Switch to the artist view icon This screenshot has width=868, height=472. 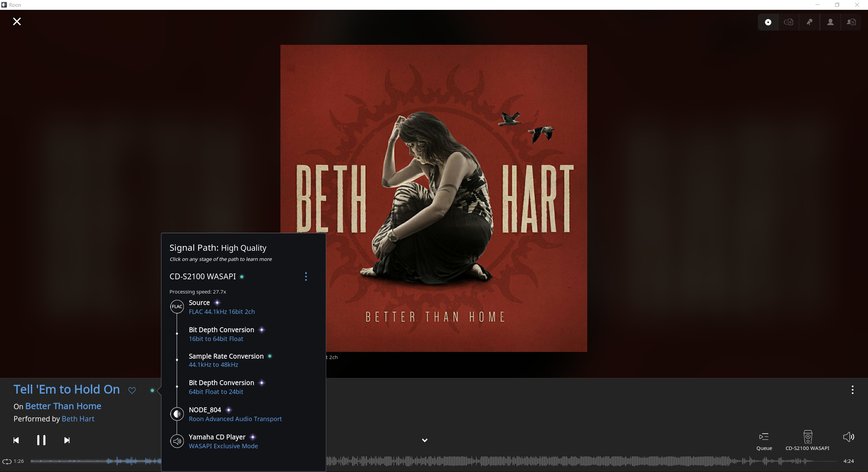(830, 22)
